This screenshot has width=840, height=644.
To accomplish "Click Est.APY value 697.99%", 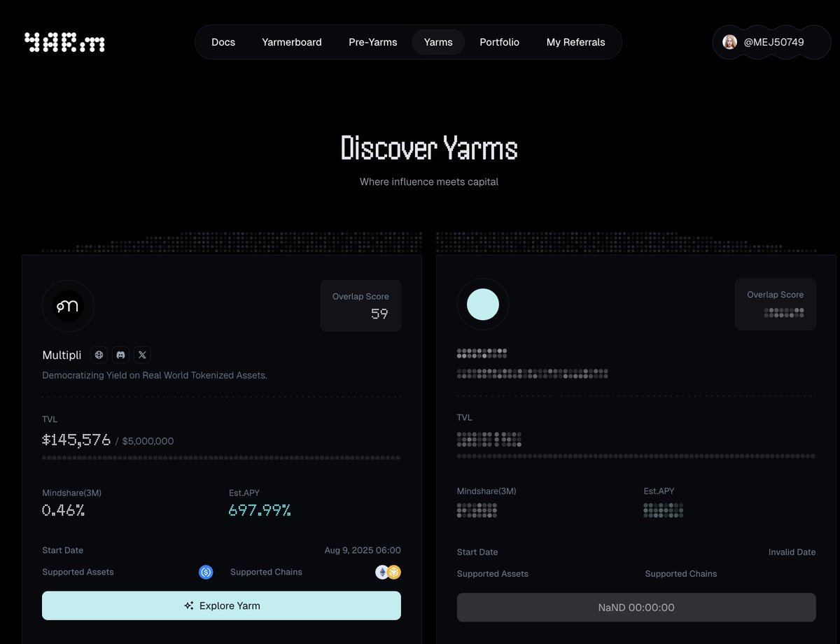I will [x=260, y=510].
